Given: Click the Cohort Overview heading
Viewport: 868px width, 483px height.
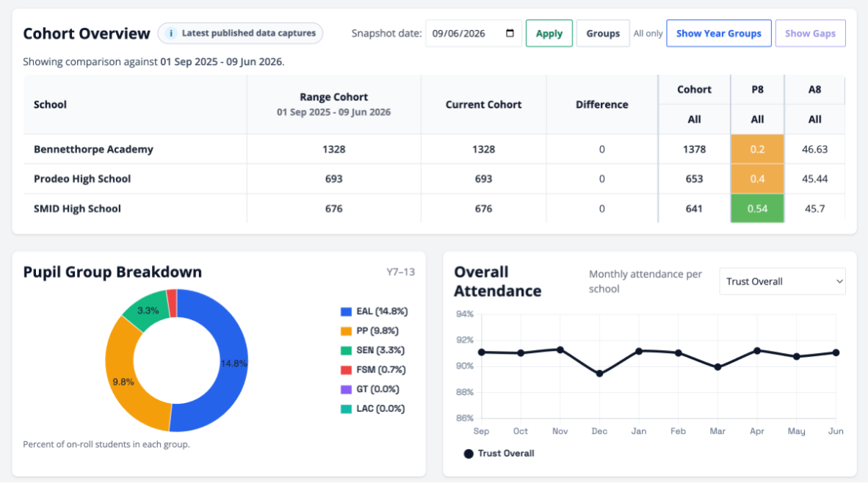Looking at the screenshot, I should pyautogui.click(x=87, y=34).
